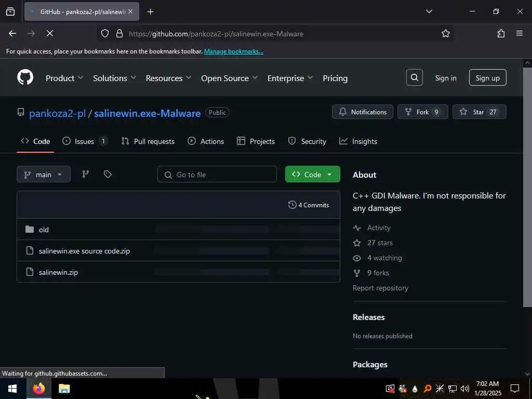The image size is (532, 399).
Task: Open the old folder
Action: [44, 230]
